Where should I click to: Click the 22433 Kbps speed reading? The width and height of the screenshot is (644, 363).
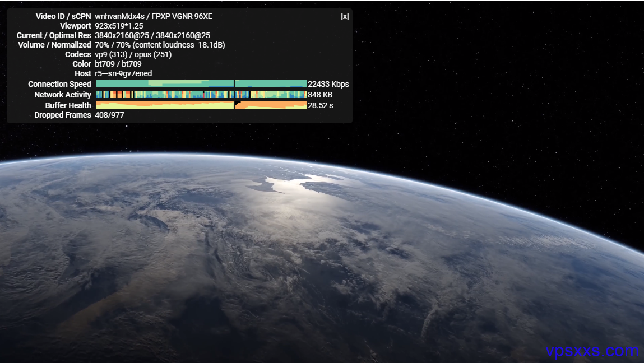328,84
